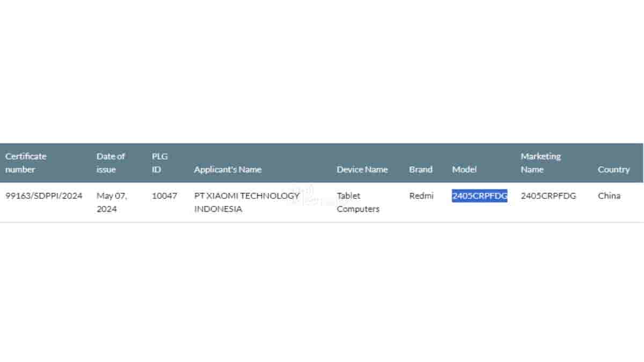Click the PT XIAOMI TECHNOLOGY text

point(246,196)
